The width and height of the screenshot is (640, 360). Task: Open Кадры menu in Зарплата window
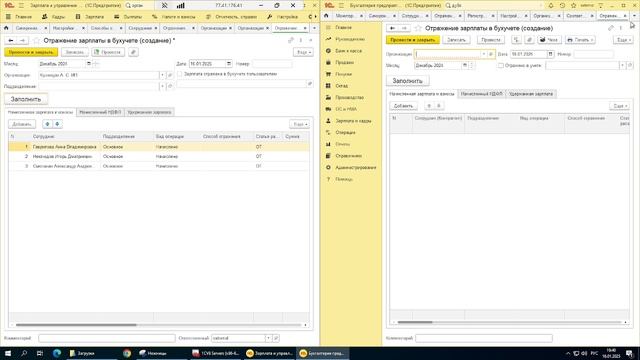pos(53,17)
